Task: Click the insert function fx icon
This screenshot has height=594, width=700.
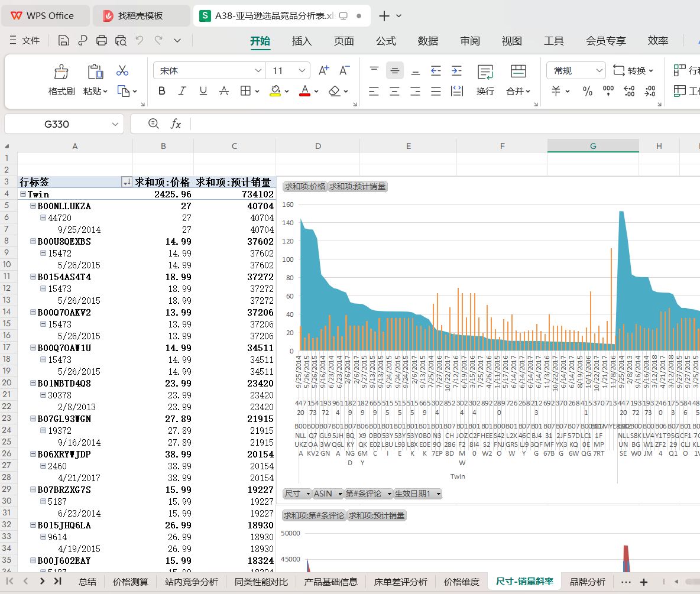Action: 176,124
